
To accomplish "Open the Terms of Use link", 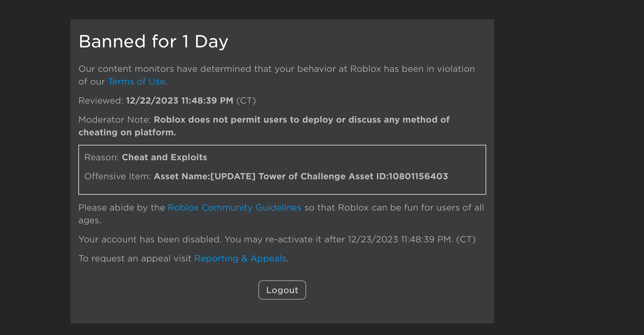I will [136, 82].
